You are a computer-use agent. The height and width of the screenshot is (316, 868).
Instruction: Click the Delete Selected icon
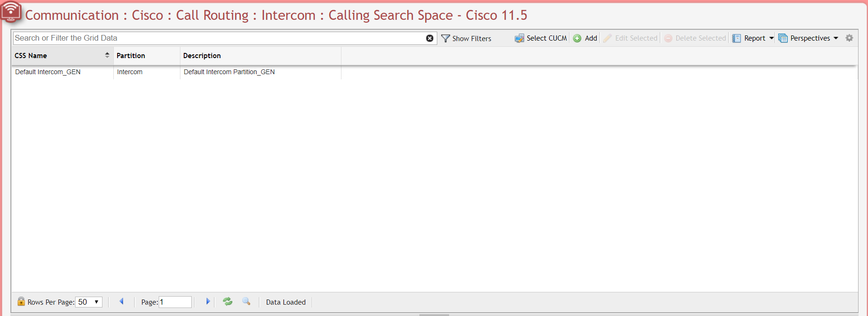(668, 38)
